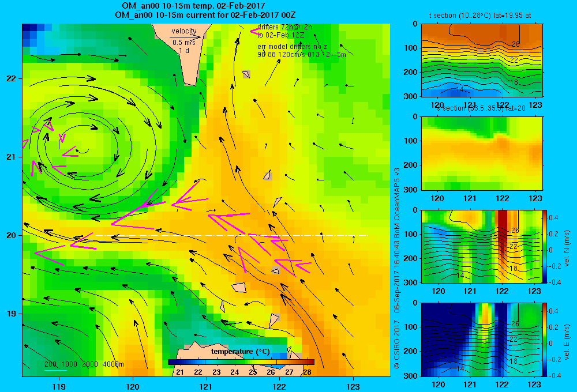Screen dimensions: 577x392
Task: Click the magenta drifter legend arrow beside 'drifters'
Action: 256,31
